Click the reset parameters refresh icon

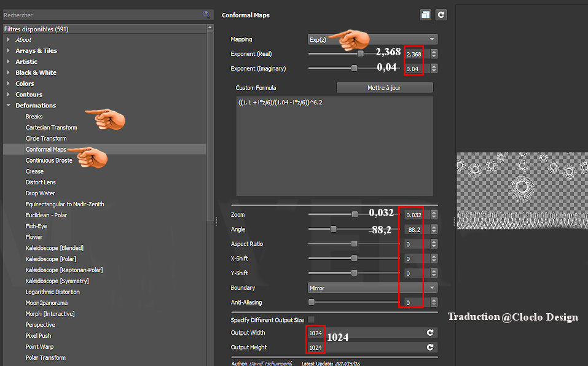tap(441, 15)
